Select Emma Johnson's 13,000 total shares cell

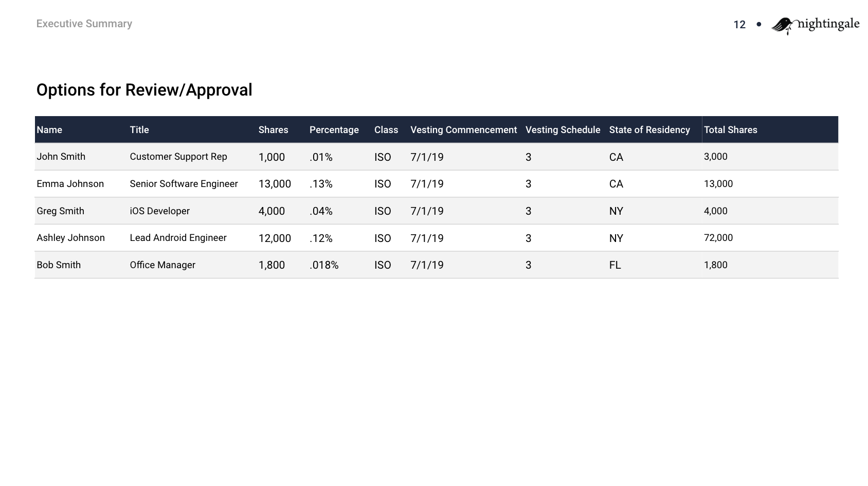(x=718, y=184)
